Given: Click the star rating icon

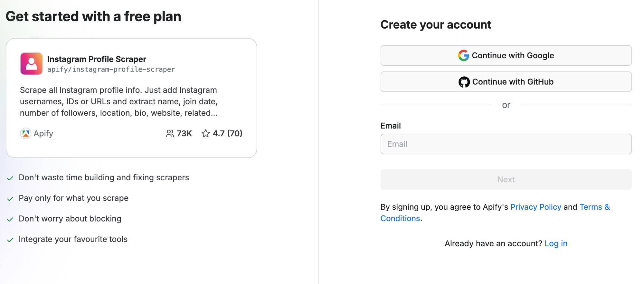Looking at the screenshot, I should 205,133.
